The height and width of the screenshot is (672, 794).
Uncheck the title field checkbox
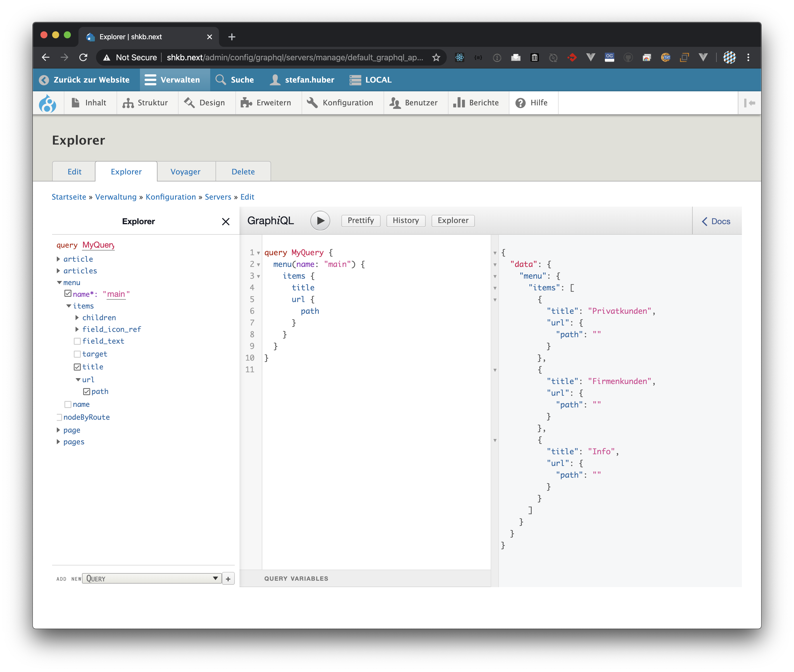tap(77, 367)
